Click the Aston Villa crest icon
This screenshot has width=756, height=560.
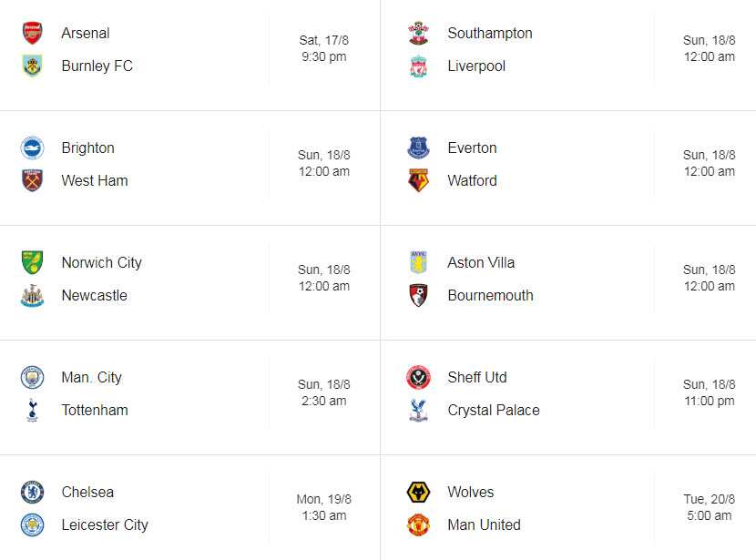click(417, 262)
